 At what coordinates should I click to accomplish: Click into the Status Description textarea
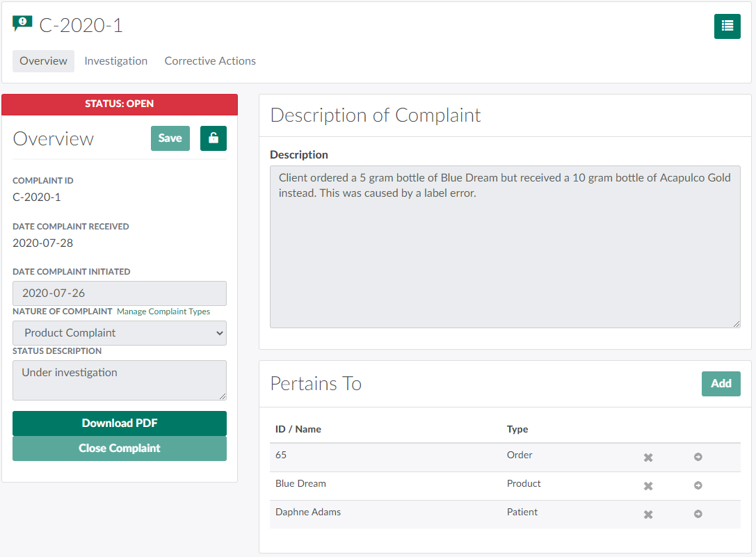click(x=120, y=380)
